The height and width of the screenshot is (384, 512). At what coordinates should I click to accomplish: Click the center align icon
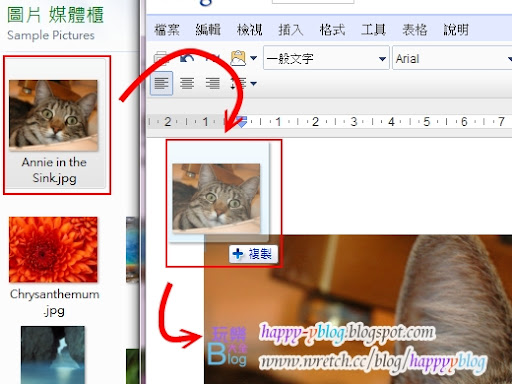tap(187, 83)
